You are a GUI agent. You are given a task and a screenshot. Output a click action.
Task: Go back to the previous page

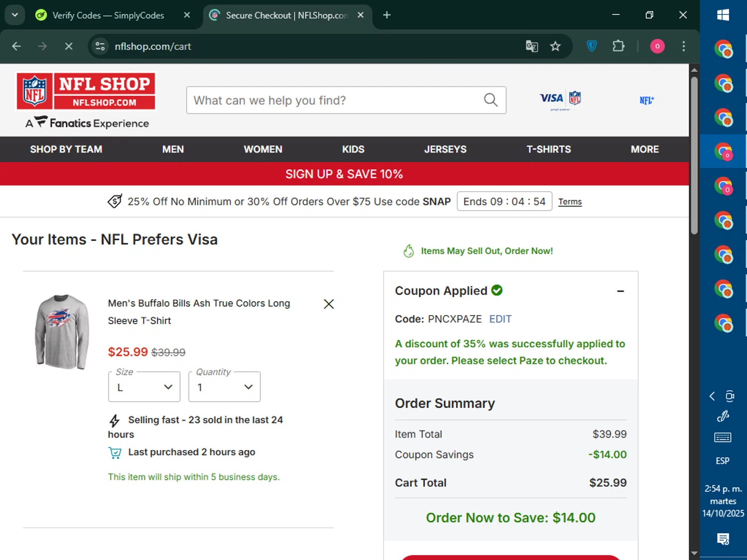16,46
